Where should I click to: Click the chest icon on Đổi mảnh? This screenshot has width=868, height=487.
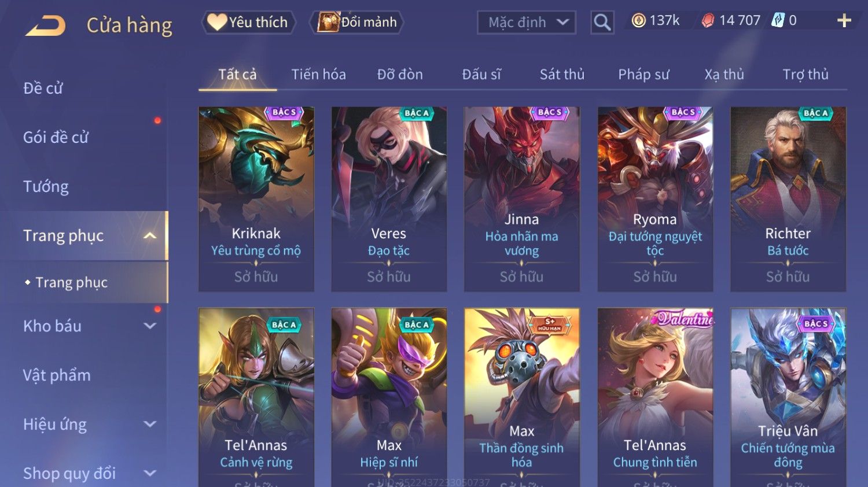pyautogui.click(x=328, y=22)
